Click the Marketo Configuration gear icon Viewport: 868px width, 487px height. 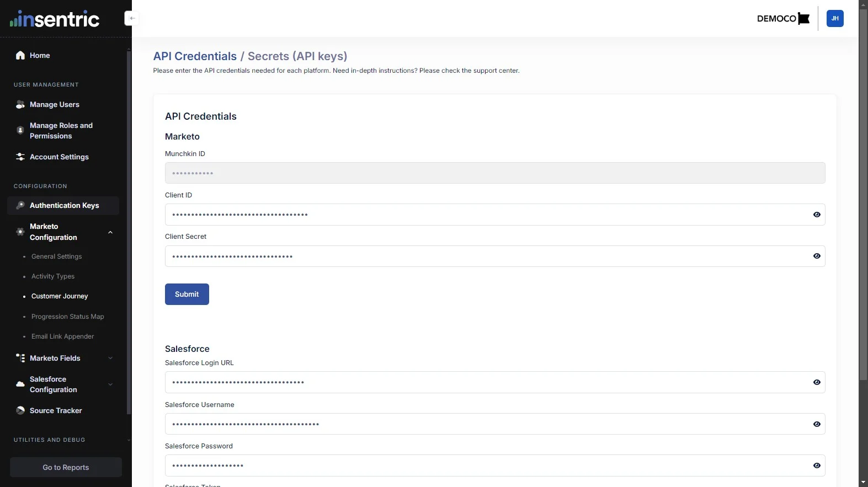(20, 232)
